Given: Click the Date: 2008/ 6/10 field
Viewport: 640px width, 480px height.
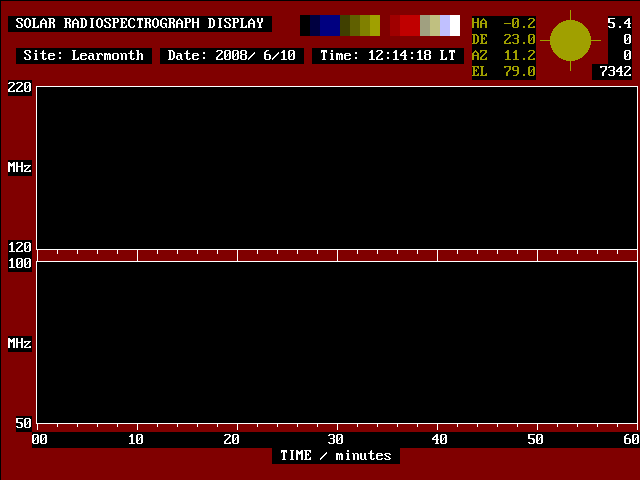Looking at the screenshot, I should click(231, 56).
